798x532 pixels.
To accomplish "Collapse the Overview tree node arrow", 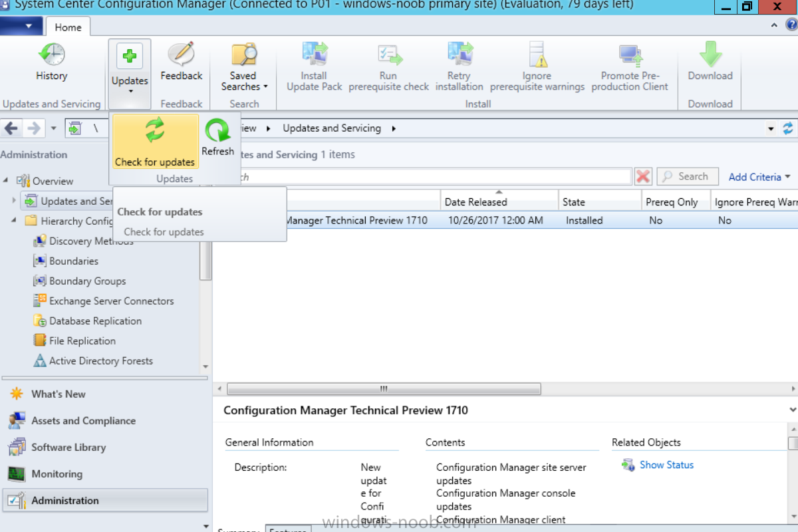I will [6, 180].
